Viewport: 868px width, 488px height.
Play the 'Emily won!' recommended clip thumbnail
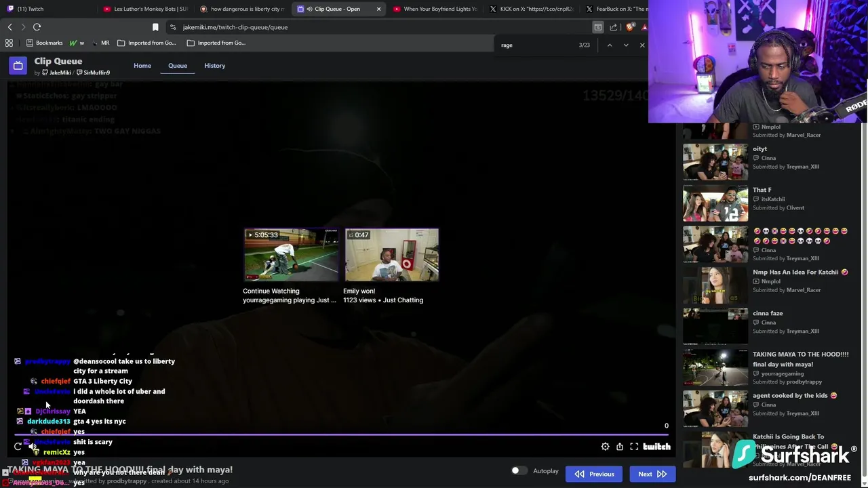pyautogui.click(x=391, y=255)
